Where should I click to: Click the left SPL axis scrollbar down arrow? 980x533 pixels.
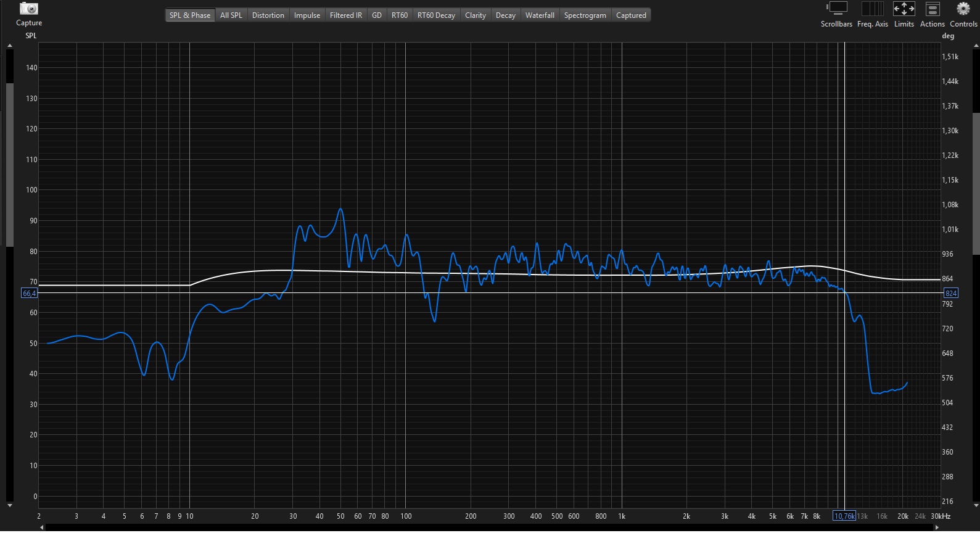click(9, 505)
